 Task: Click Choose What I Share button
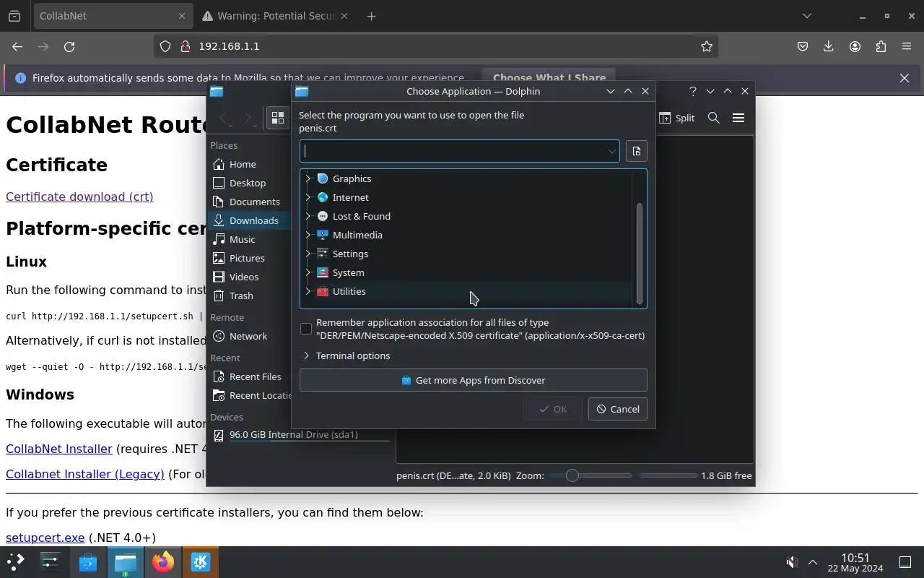point(549,78)
